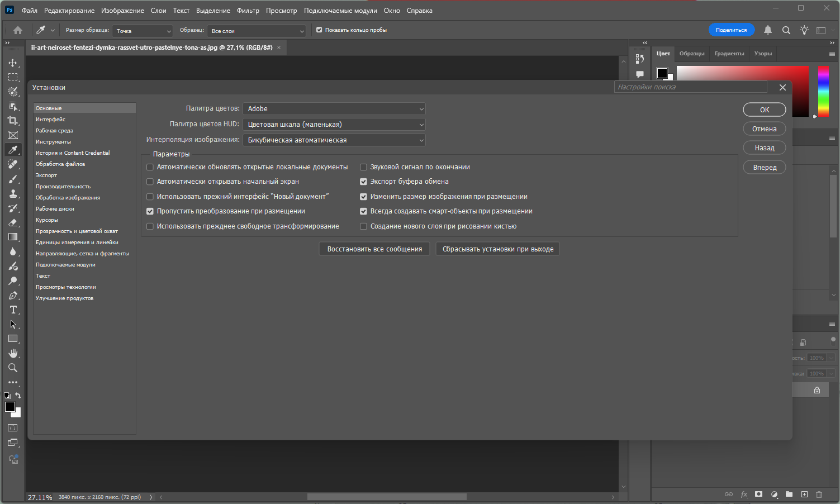840x504 pixels.
Task: Enable Использовать прежнее свободное трансформирование
Action: [x=150, y=226]
